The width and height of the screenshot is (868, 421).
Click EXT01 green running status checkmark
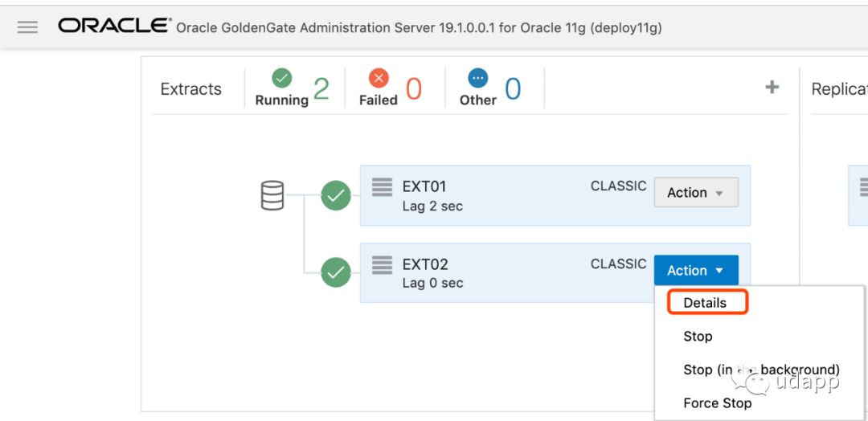pyautogui.click(x=336, y=195)
